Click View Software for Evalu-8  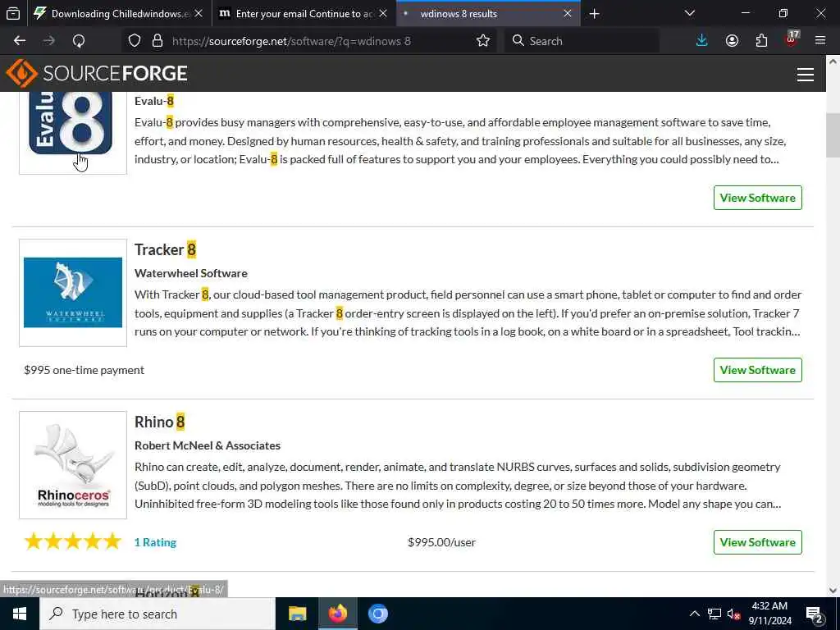(x=757, y=198)
